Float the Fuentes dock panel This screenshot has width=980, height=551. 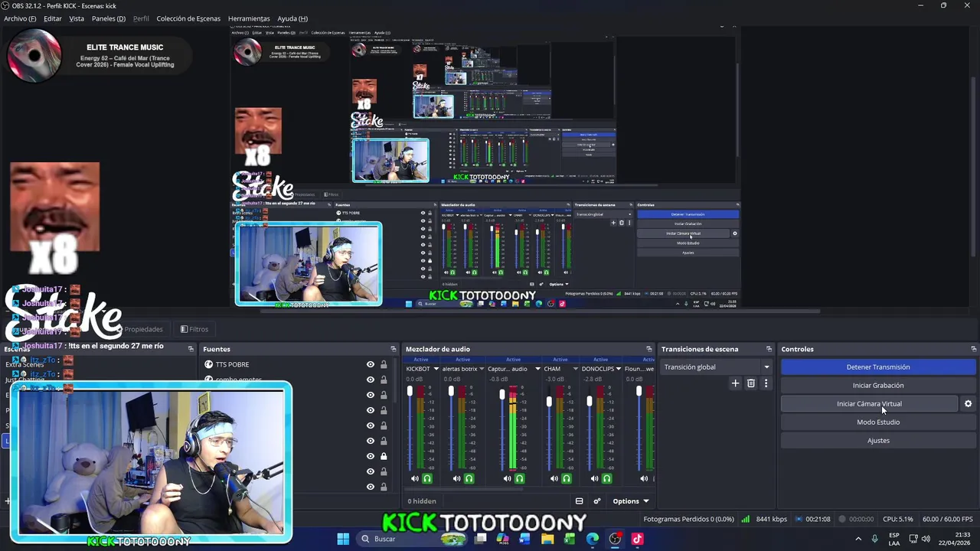(394, 349)
